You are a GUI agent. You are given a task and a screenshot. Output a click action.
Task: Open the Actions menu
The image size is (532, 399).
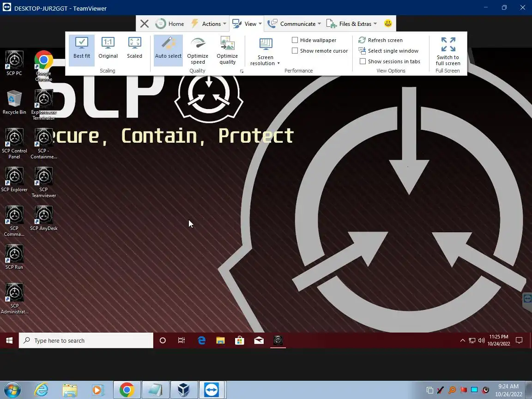point(208,24)
